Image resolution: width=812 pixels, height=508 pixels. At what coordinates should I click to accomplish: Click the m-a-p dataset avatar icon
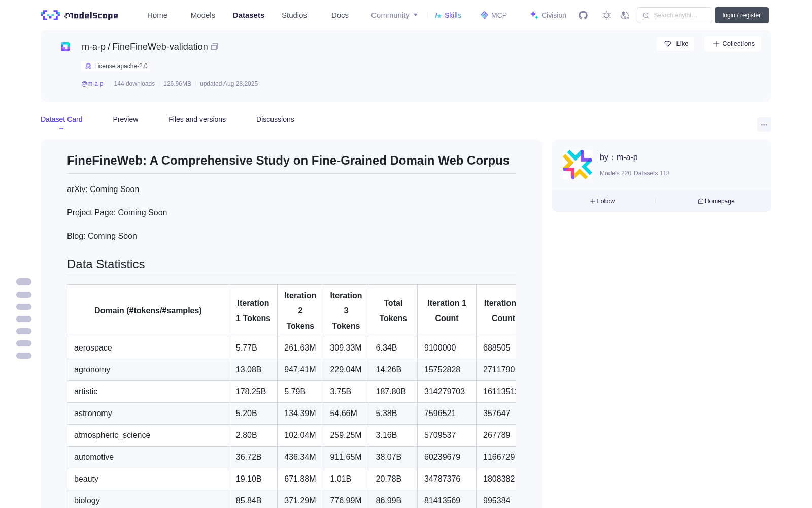coord(65,47)
